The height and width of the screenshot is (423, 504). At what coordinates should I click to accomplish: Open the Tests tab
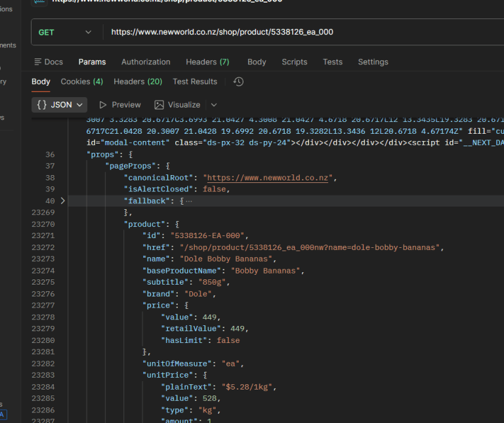(x=332, y=62)
